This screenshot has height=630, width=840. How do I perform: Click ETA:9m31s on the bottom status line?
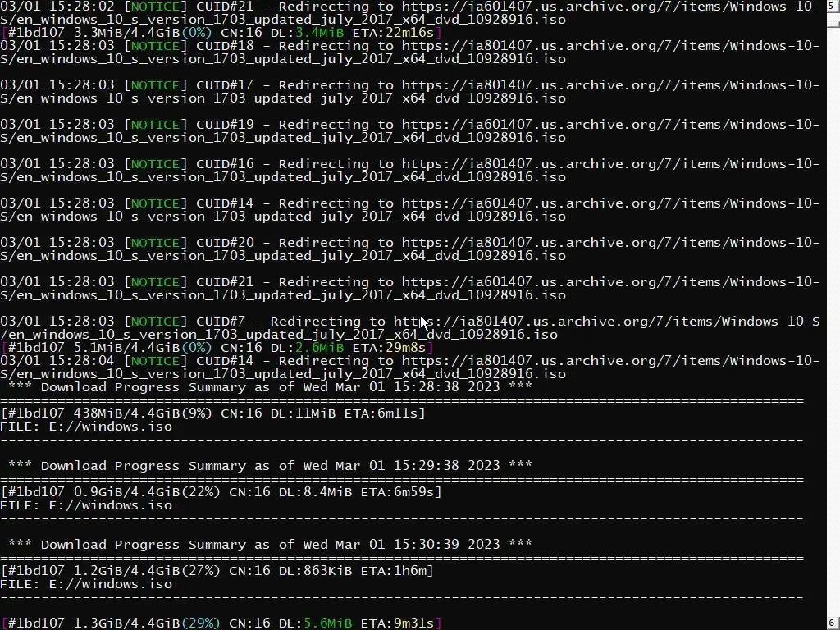pos(398,623)
